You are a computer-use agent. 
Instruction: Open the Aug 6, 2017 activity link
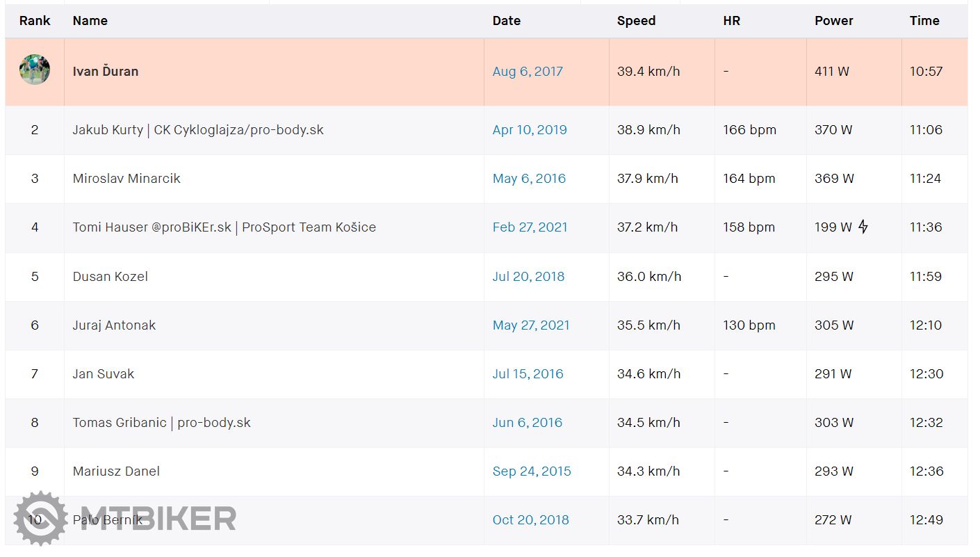(528, 72)
